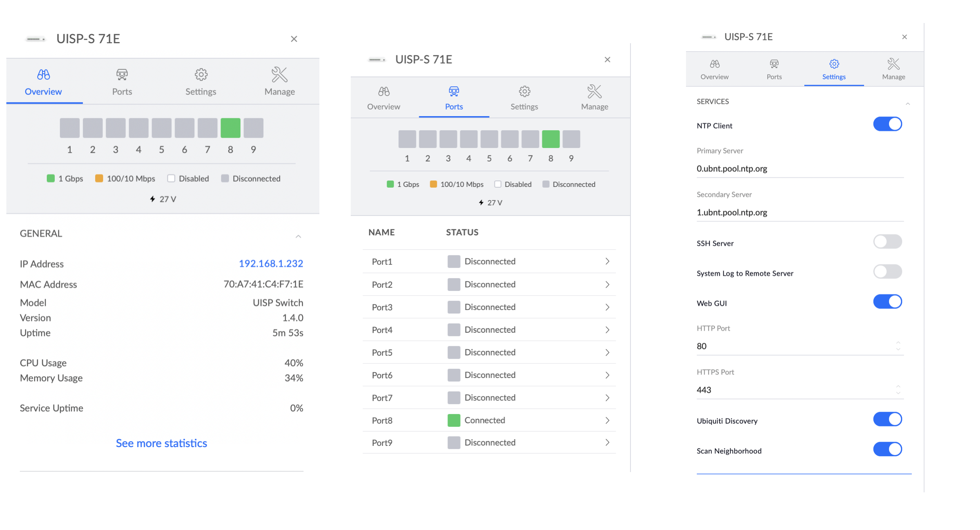
Task: Click HTTP Port stepper arrows
Action: (x=898, y=346)
